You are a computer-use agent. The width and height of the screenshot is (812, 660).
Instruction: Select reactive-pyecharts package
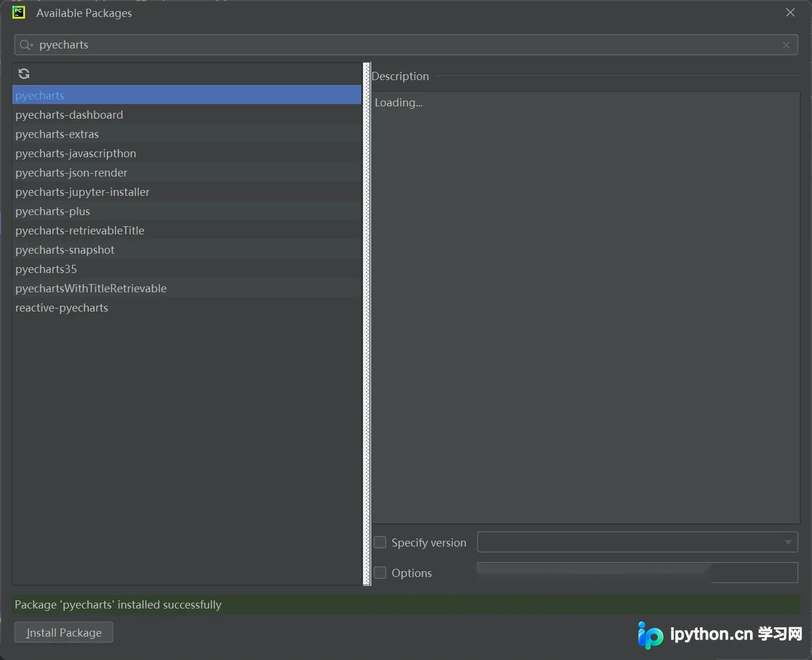(x=187, y=307)
